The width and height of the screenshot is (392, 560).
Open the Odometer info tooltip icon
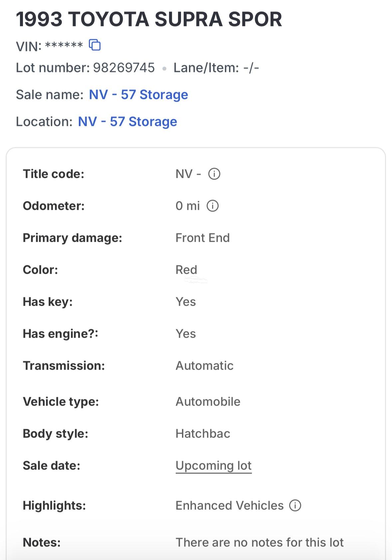[x=213, y=206]
